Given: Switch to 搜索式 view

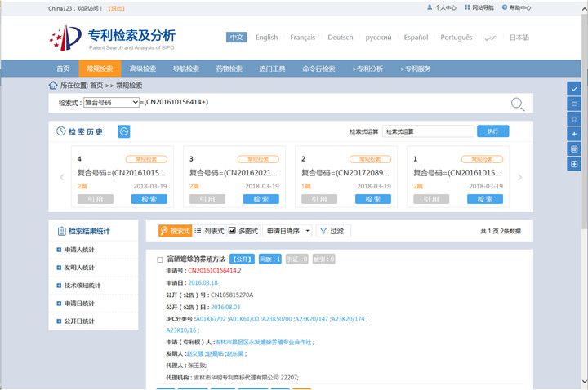Looking at the screenshot, I should (175, 231).
